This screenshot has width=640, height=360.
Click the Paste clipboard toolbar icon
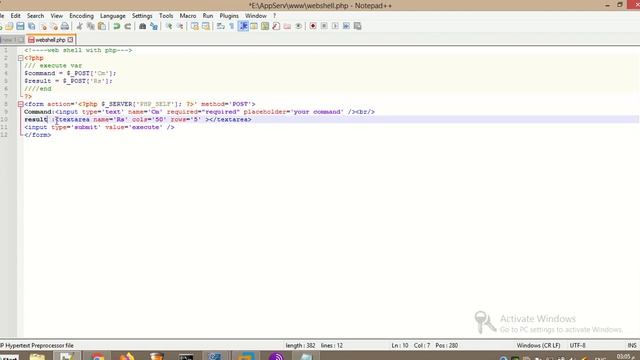(x=102, y=26)
